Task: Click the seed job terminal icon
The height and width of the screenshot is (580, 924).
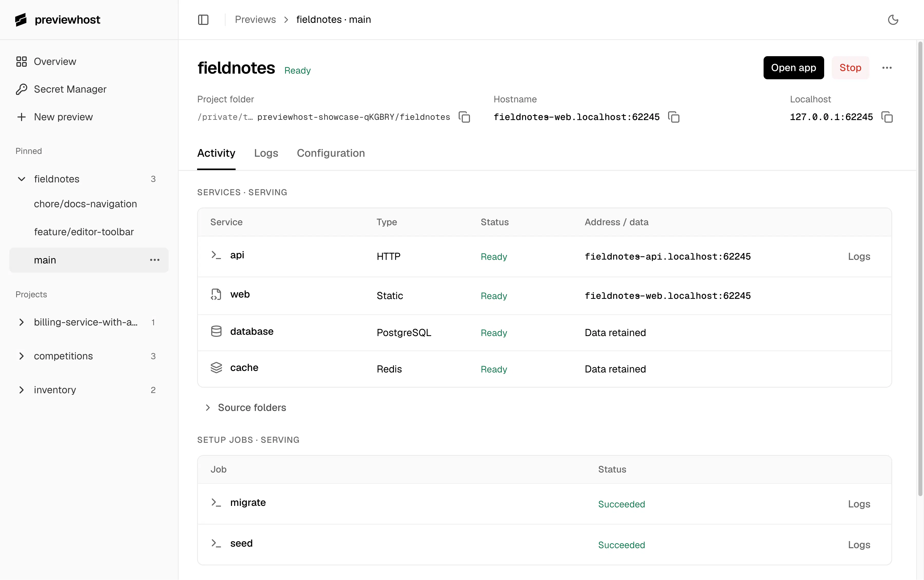Action: (x=216, y=543)
